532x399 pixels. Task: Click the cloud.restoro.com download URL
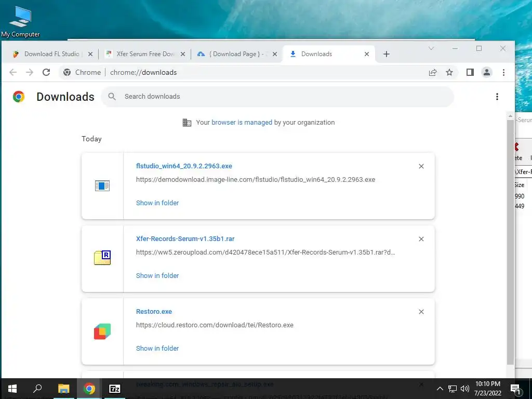[x=215, y=325]
